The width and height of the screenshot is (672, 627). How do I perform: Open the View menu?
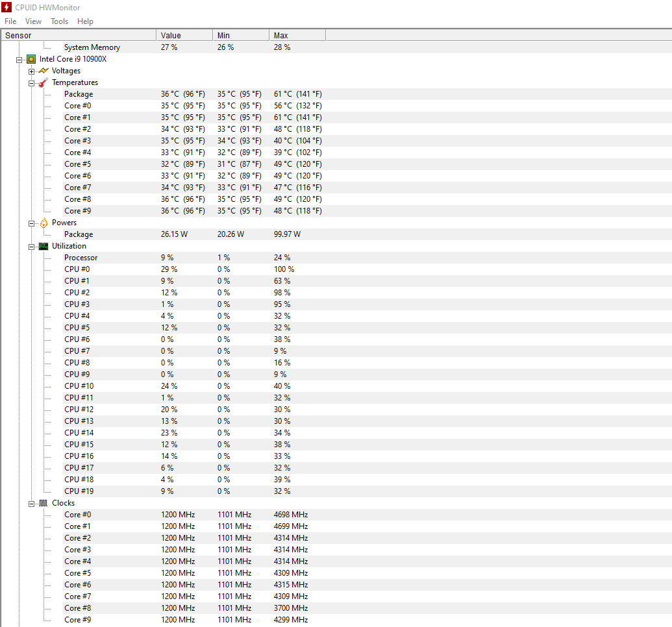point(33,21)
